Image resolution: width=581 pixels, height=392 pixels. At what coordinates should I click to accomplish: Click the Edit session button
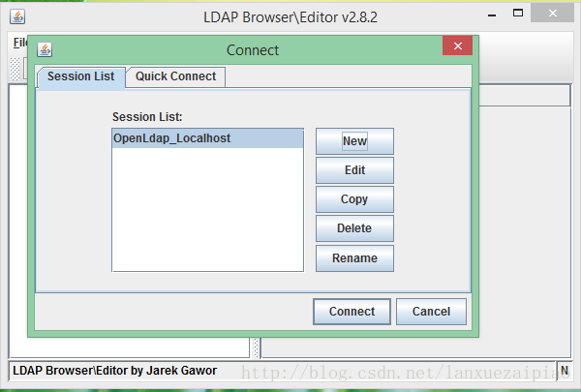(x=354, y=170)
